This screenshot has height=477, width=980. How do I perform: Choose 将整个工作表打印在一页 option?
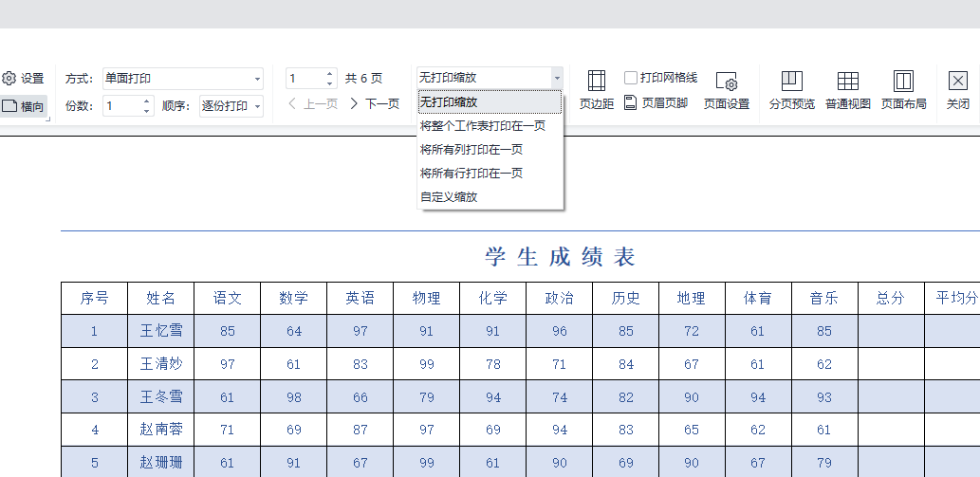point(490,125)
